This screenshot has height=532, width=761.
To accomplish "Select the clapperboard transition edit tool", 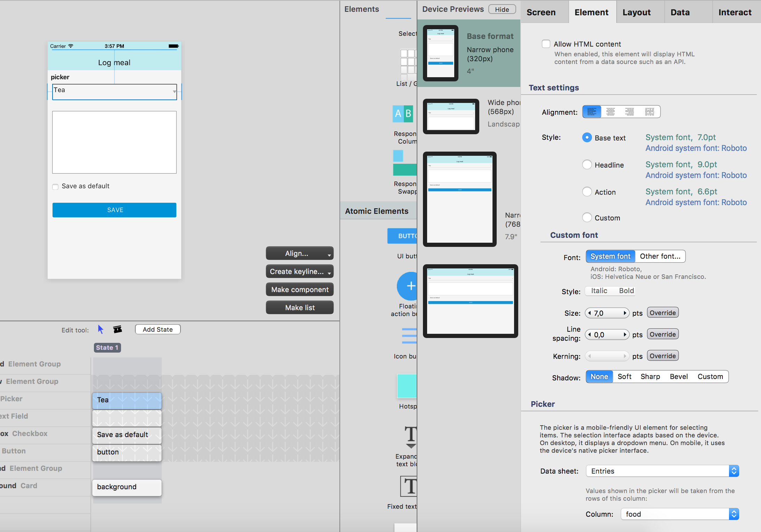I will [118, 329].
